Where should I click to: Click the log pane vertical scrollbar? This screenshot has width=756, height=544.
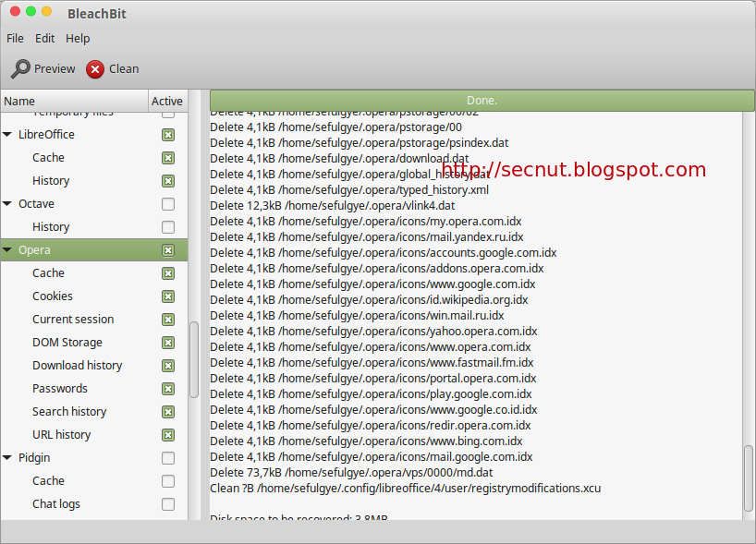[x=749, y=478]
